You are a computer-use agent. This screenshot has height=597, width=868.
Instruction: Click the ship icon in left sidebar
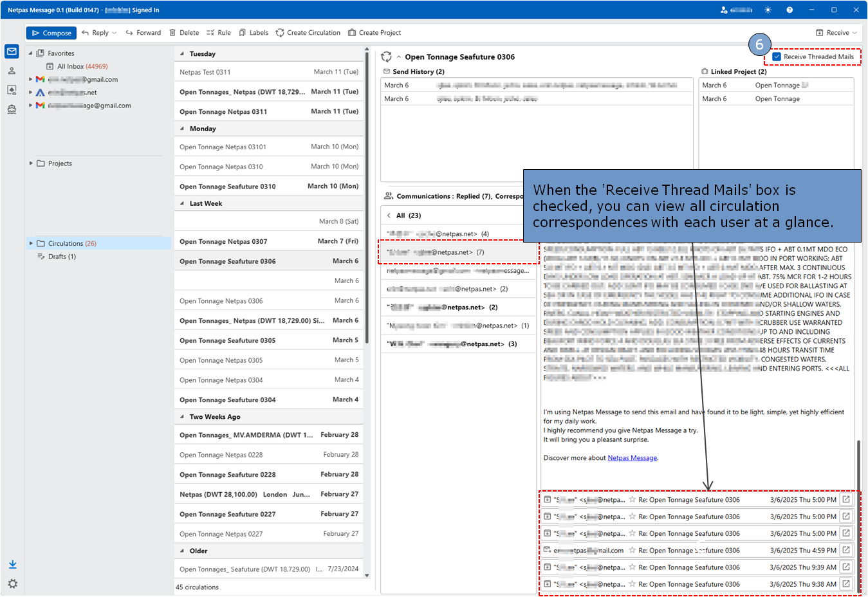pos(12,109)
